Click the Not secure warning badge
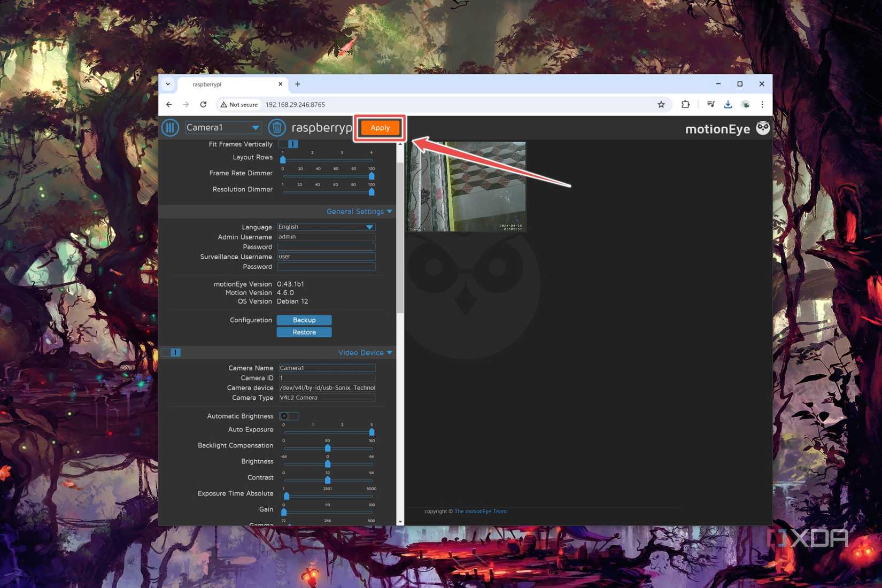This screenshot has height=588, width=882. (x=239, y=105)
